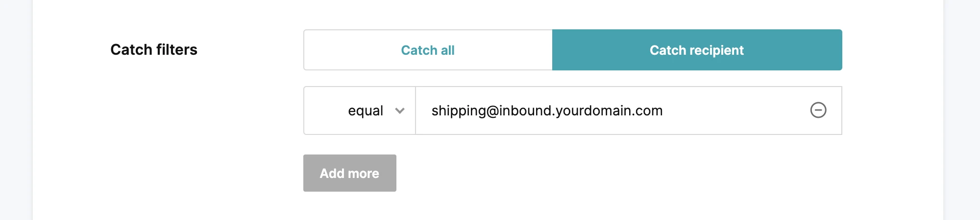Viewport: 980px width, 220px height.
Task: Click into the shipping@inbound.yourdomain.com text box
Action: [612, 110]
